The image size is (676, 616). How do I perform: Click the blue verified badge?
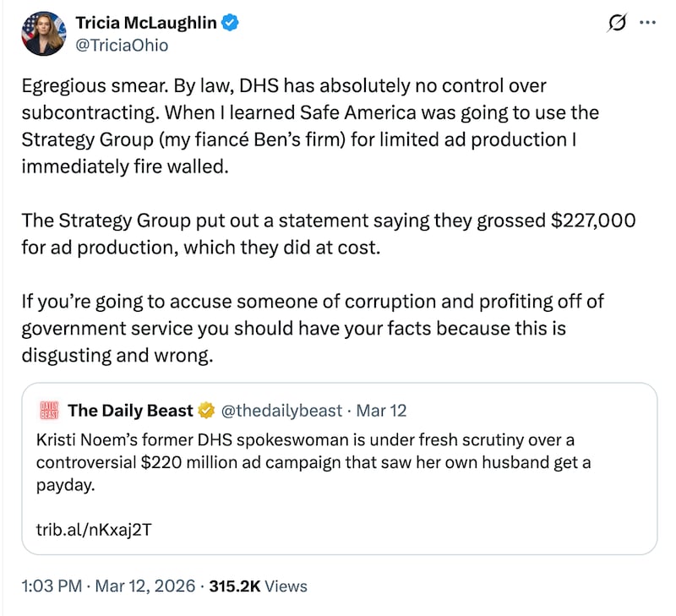pos(230,24)
